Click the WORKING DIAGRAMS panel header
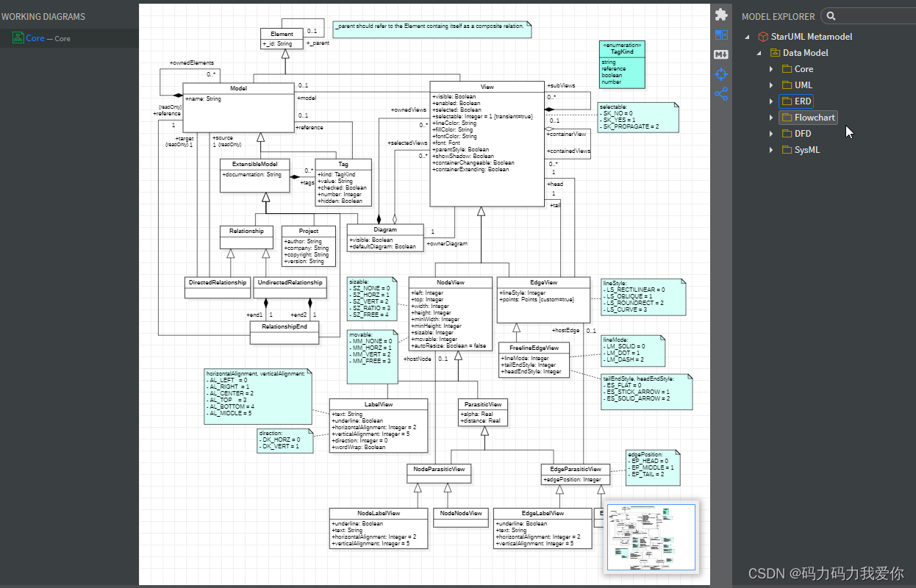This screenshot has width=916, height=588. [x=43, y=16]
